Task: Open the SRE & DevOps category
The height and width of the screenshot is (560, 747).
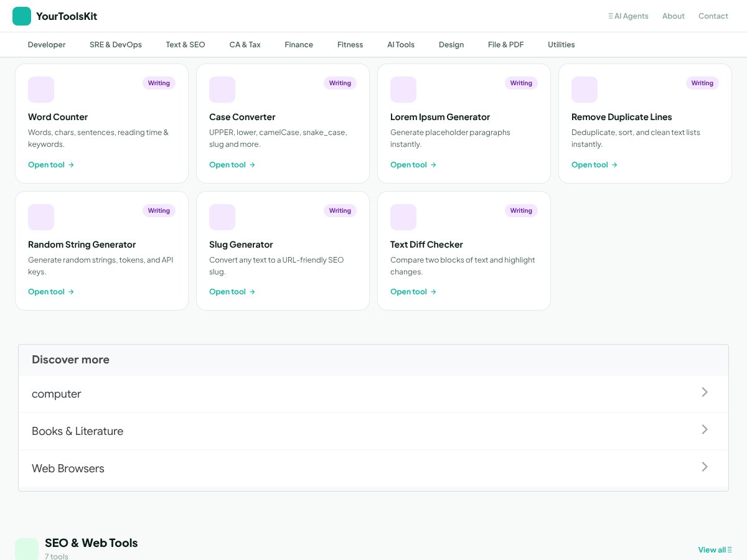Action: tap(116, 45)
